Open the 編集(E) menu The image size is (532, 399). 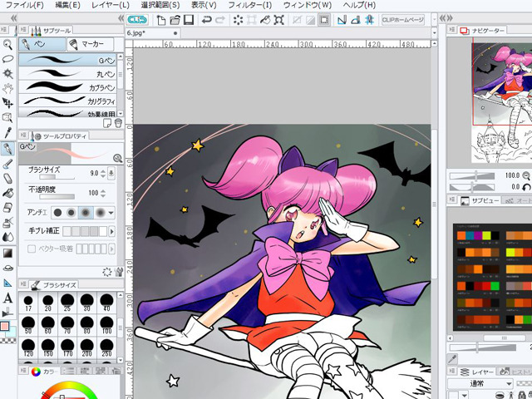point(67,5)
